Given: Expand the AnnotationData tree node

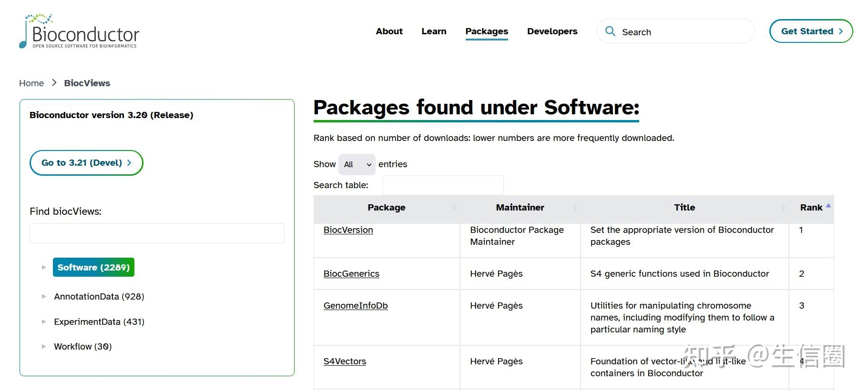Looking at the screenshot, I should point(44,297).
